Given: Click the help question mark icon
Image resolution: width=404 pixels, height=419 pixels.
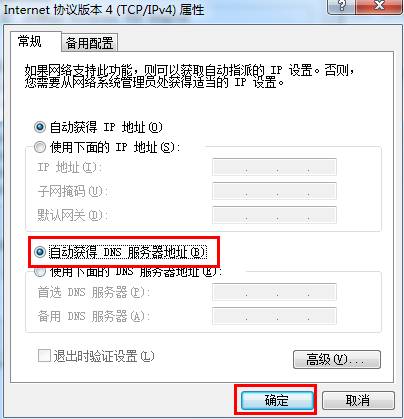Looking at the screenshot, I should point(341,6).
